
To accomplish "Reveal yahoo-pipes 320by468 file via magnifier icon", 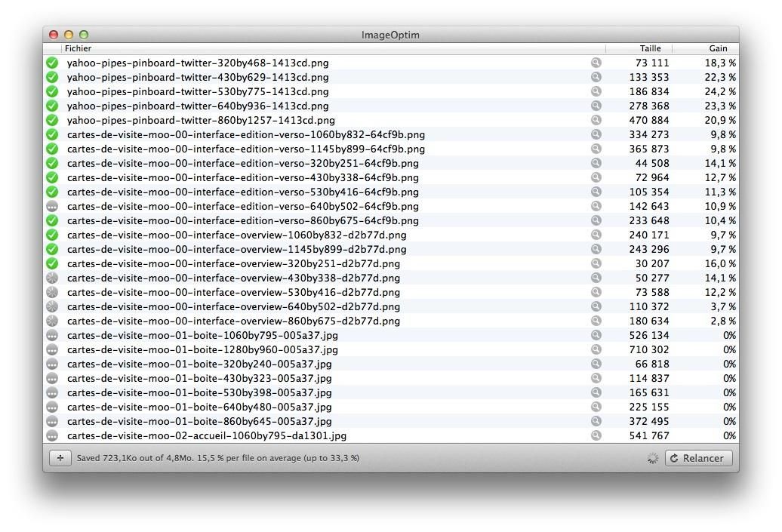I will click(x=596, y=63).
